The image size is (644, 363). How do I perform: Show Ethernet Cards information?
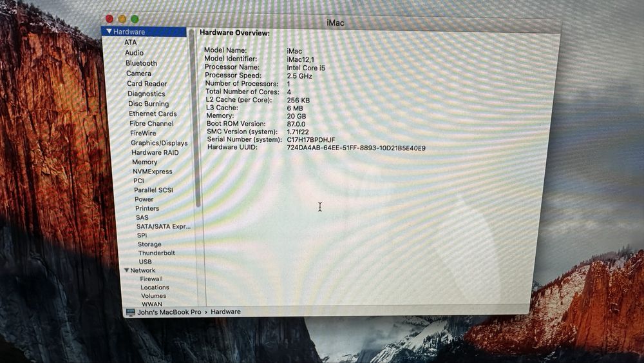pyautogui.click(x=153, y=113)
